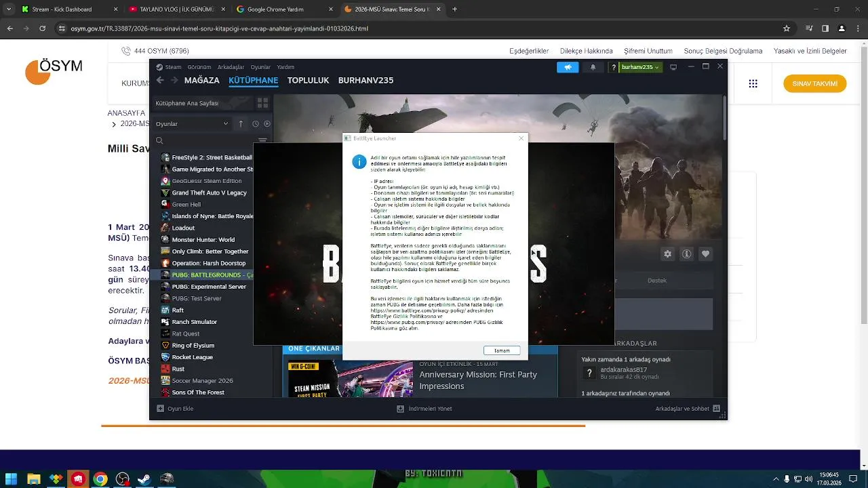Toggle the recent activity clock filter

pyautogui.click(x=256, y=124)
